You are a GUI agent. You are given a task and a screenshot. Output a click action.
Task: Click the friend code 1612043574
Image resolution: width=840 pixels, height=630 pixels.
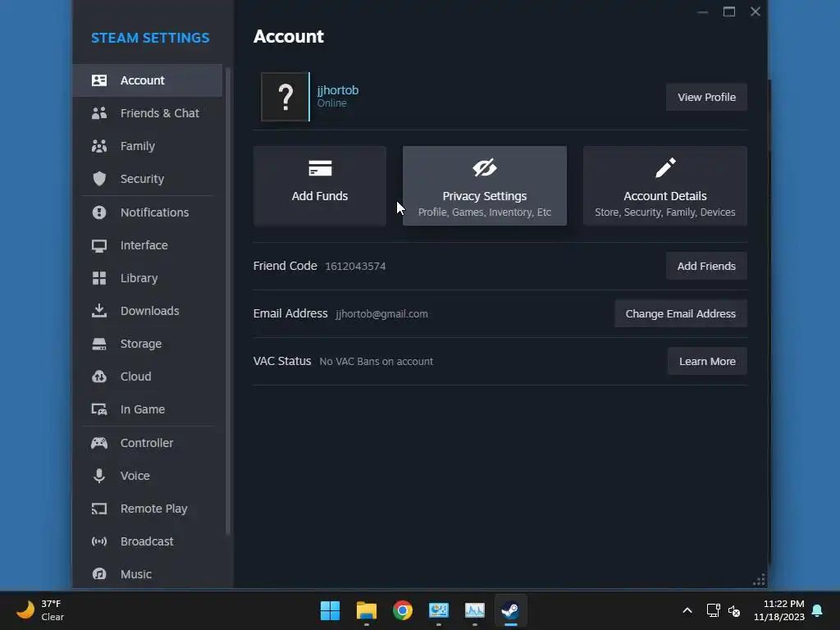(355, 267)
